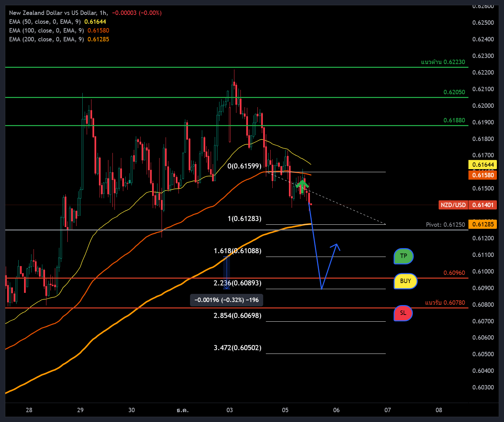Select the –0.00196 (–0.32%) measurement label
The width and height of the screenshot is (504, 422).
pos(226,300)
